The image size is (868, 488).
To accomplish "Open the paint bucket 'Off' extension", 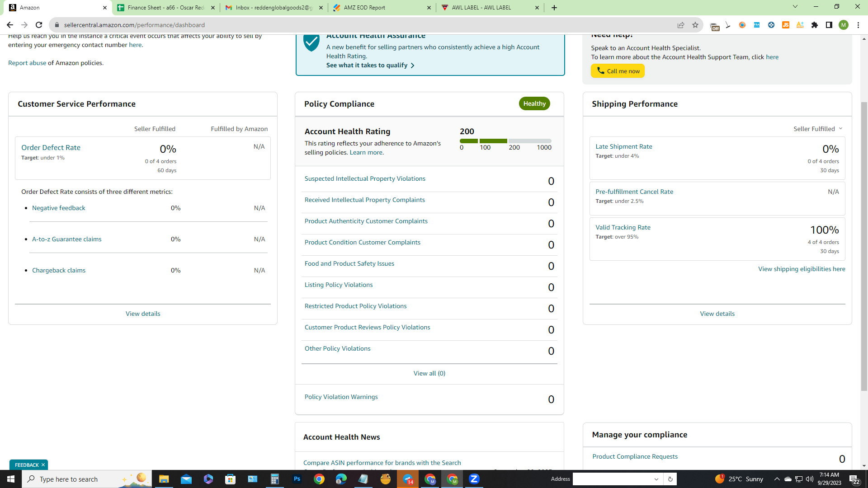I will click(x=714, y=26).
